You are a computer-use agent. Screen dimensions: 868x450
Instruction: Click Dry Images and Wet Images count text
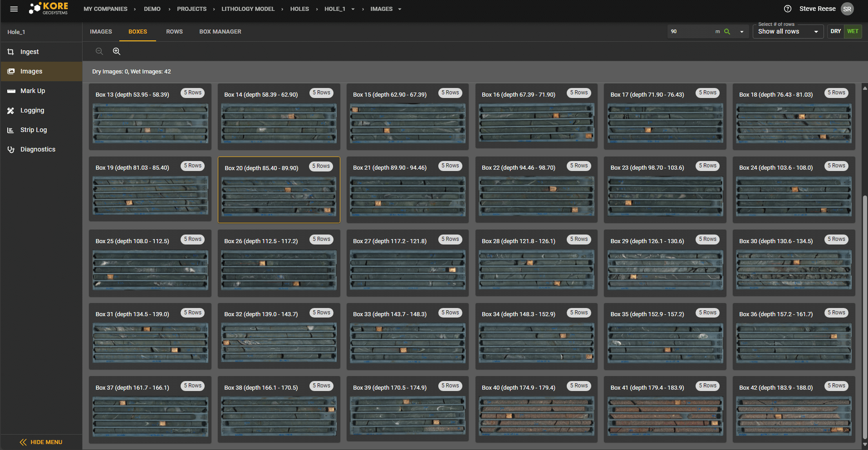pos(132,72)
